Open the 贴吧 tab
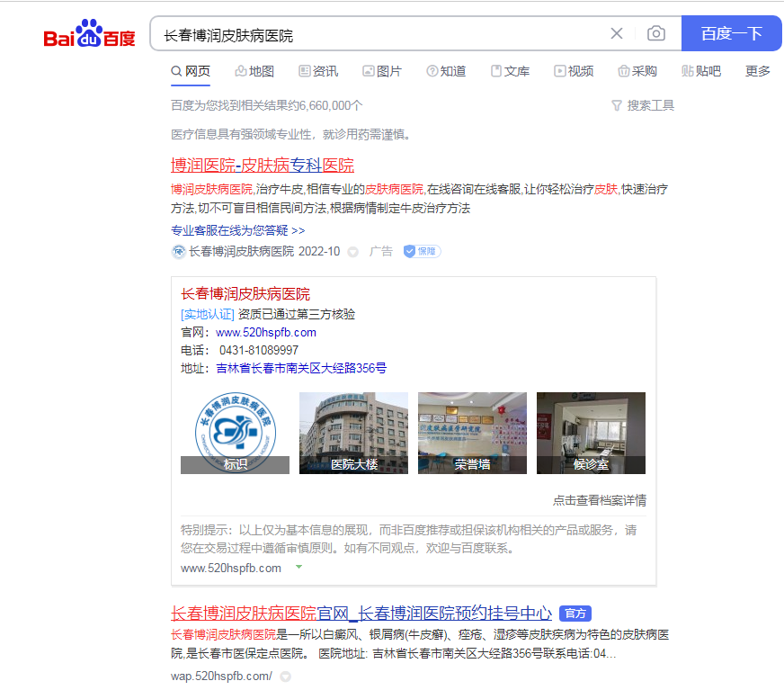The width and height of the screenshot is (784, 690). (x=701, y=72)
